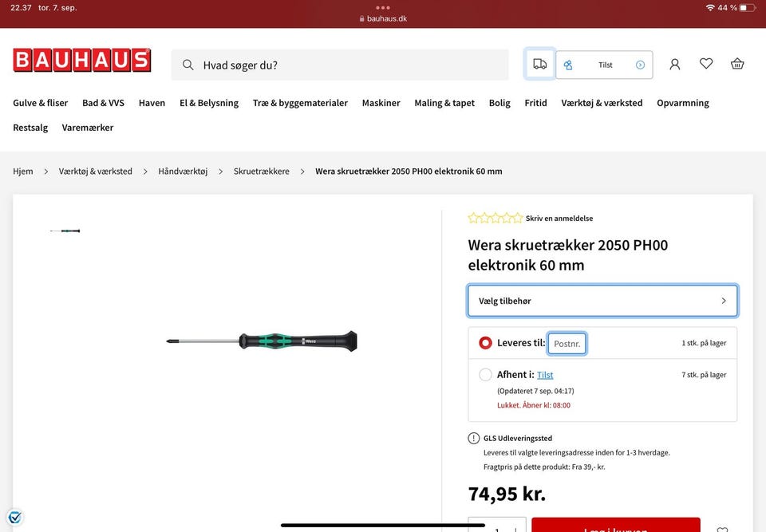Click 'GLS Udleveringssted' heading
This screenshot has width=766, height=532.
click(518, 438)
